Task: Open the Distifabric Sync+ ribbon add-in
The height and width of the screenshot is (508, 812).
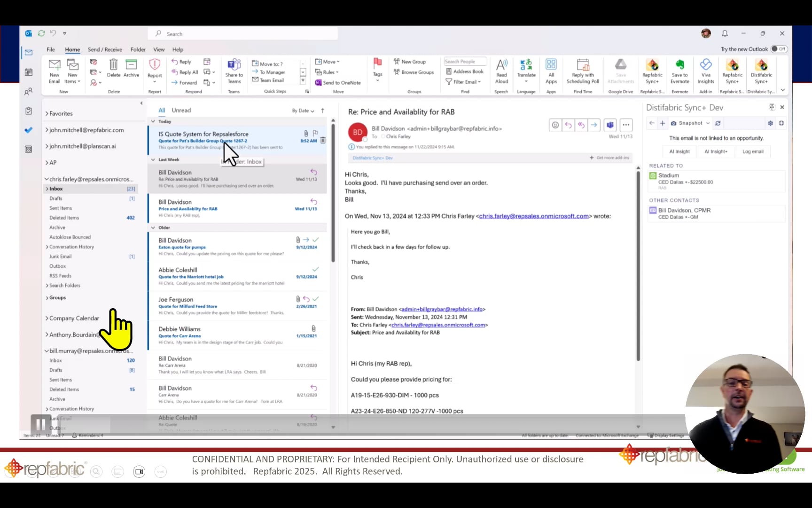Action: (761, 71)
